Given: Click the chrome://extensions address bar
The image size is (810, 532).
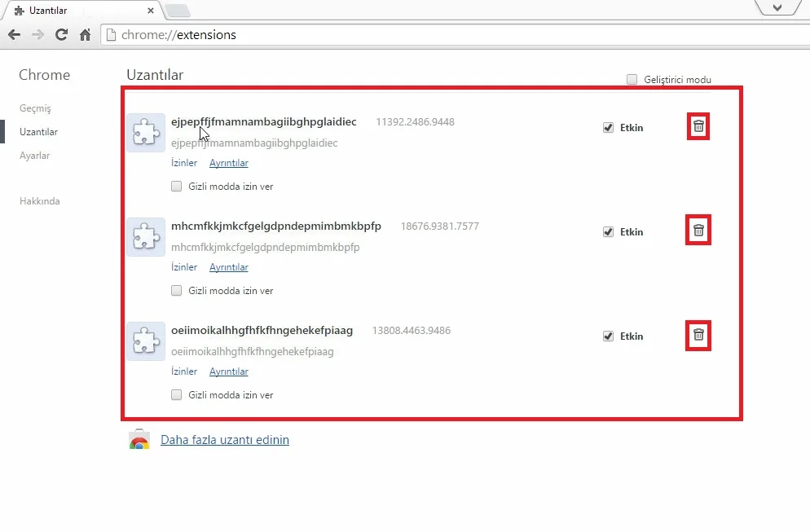Looking at the screenshot, I should click(407, 35).
